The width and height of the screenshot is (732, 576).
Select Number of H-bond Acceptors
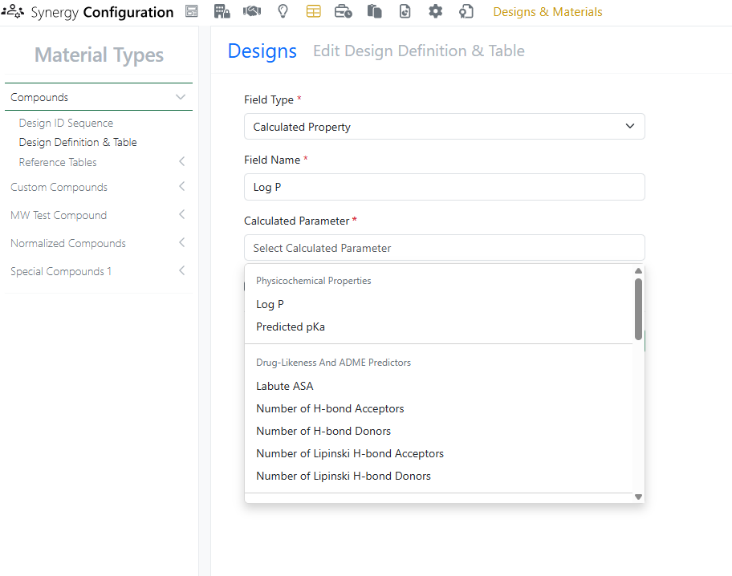click(x=330, y=408)
